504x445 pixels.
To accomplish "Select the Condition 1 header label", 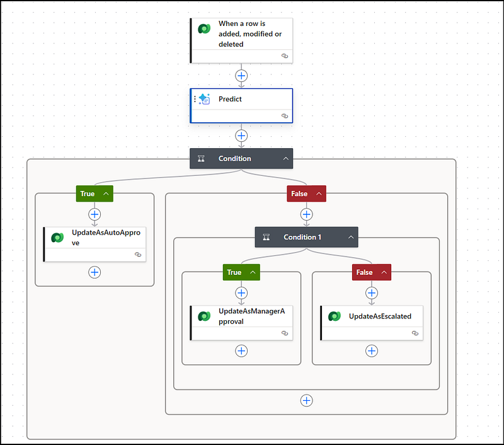I will (302, 237).
